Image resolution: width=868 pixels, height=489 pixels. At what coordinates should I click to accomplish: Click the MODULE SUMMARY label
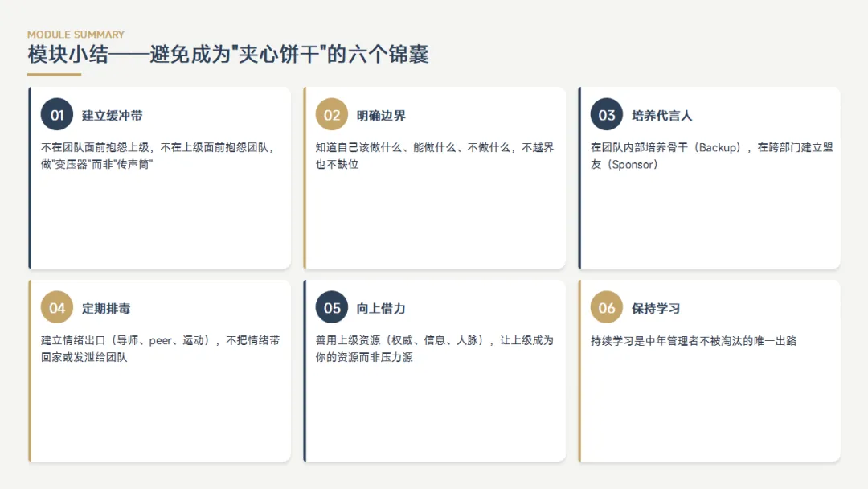76,35
